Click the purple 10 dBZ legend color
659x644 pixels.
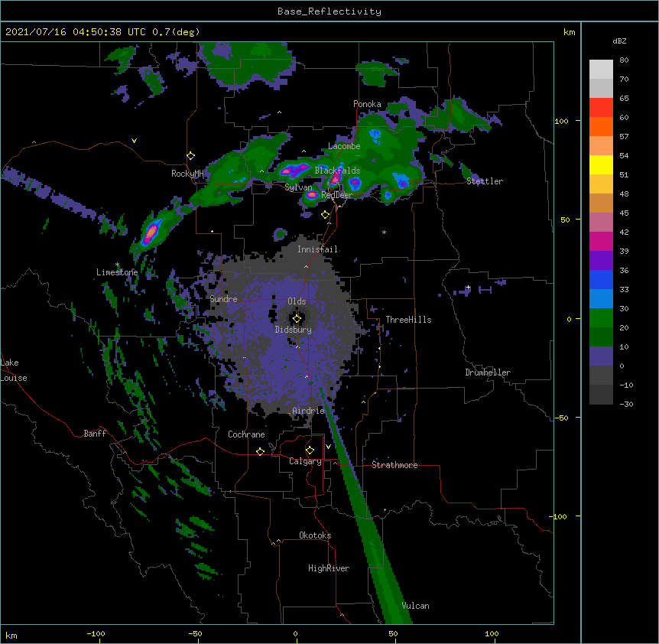[601, 356]
